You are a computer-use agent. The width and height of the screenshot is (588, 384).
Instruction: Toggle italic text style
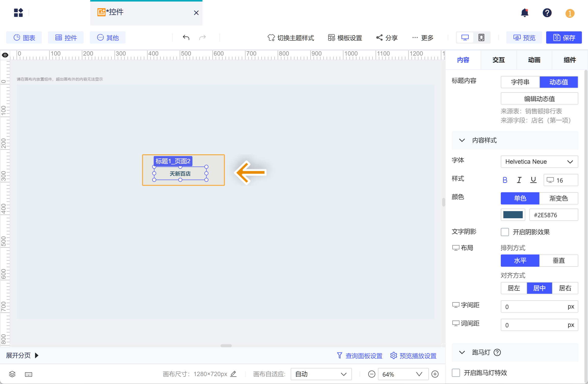point(519,180)
